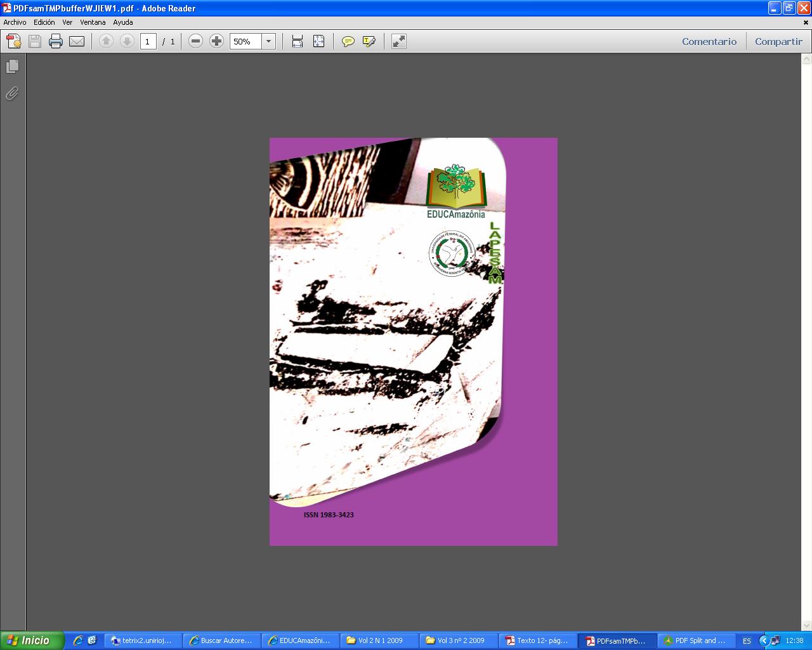The height and width of the screenshot is (650, 812).
Task: Open the Archivo menu
Action: [15, 22]
